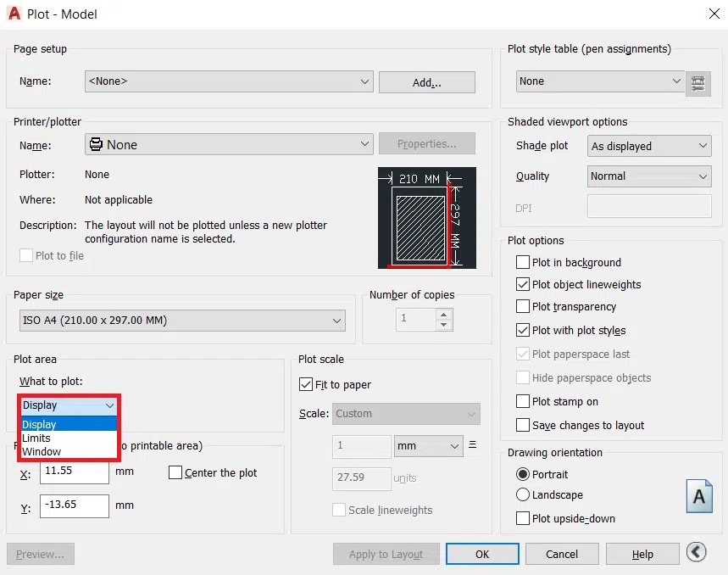The height and width of the screenshot is (575, 728).
Task: Expand the Paper size dropdown
Action: point(182,321)
